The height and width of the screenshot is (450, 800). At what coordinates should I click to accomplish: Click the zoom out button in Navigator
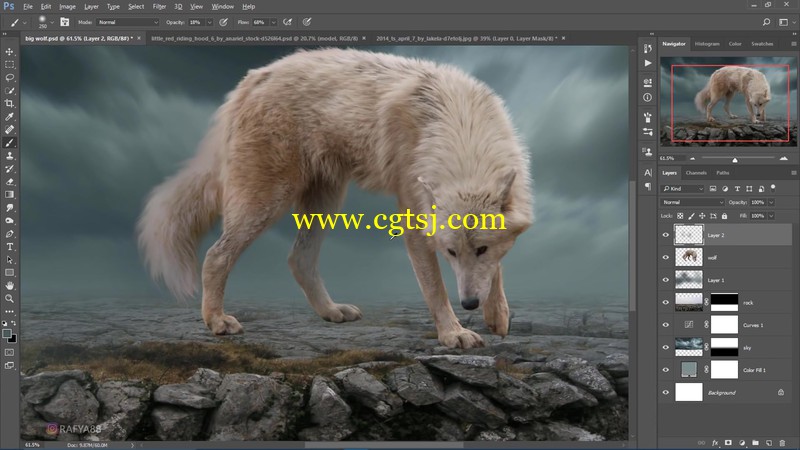pyautogui.click(x=692, y=159)
